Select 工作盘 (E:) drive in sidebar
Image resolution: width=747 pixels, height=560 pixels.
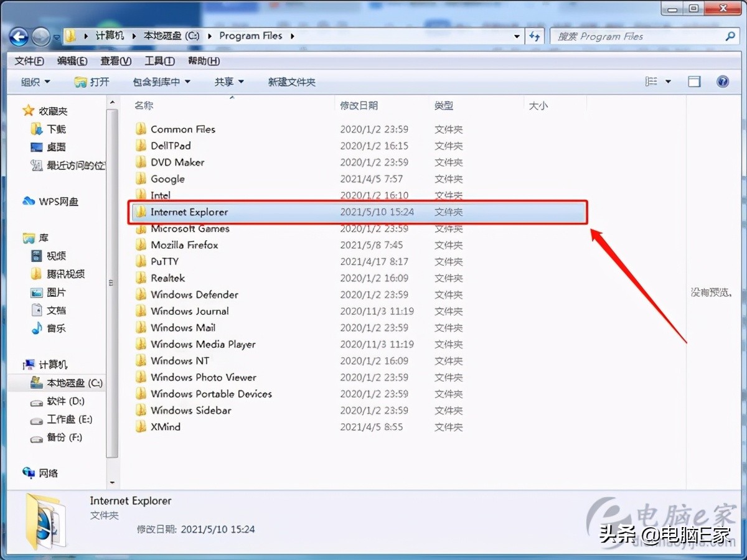point(61,419)
